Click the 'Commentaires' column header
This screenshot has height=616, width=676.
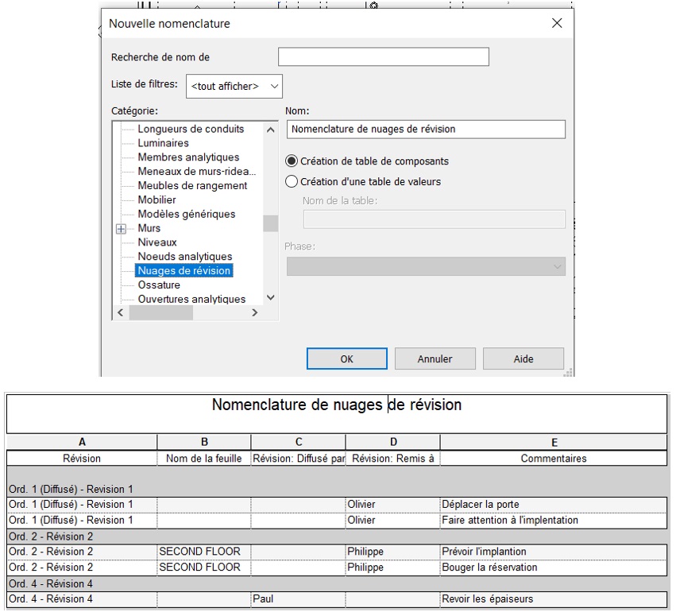pos(553,459)
